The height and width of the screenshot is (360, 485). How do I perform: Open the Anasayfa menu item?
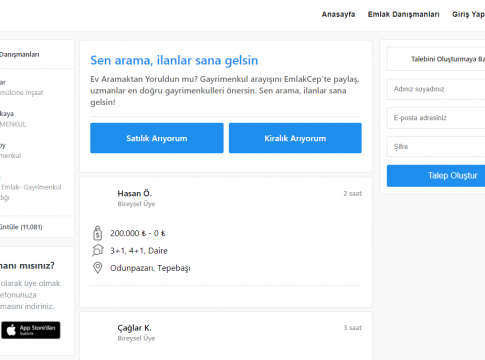click(x=338, y=14)
